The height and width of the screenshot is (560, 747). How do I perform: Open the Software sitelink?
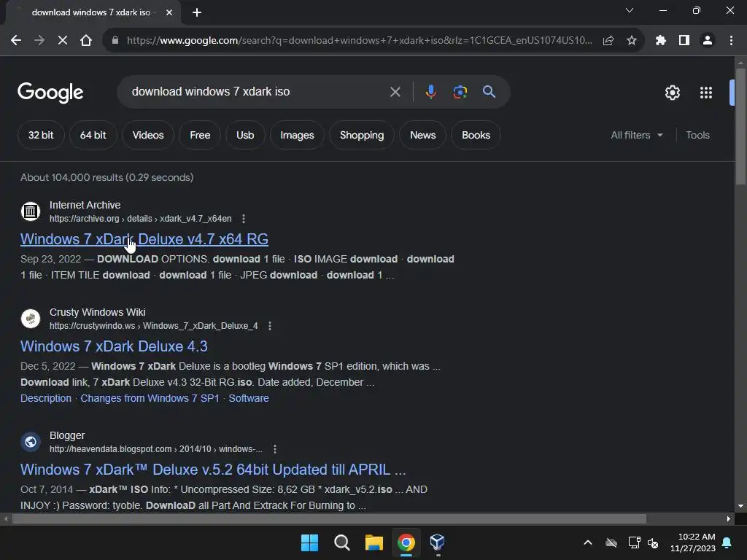(x=249, y=398)
